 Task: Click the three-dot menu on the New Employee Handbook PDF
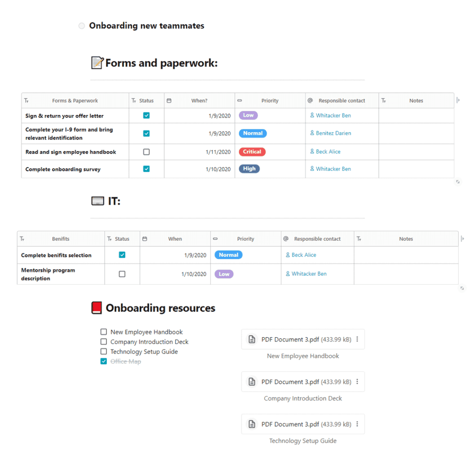357,340
